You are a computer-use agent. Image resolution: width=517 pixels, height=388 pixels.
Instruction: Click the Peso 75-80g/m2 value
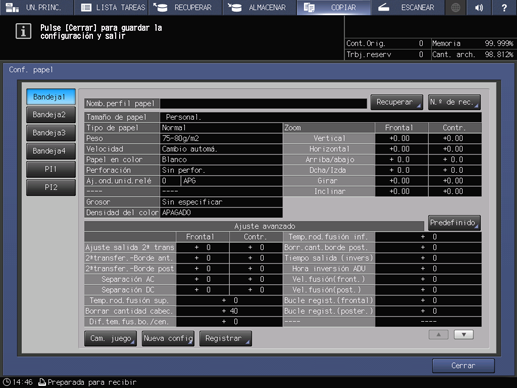(x=221, y=138)
